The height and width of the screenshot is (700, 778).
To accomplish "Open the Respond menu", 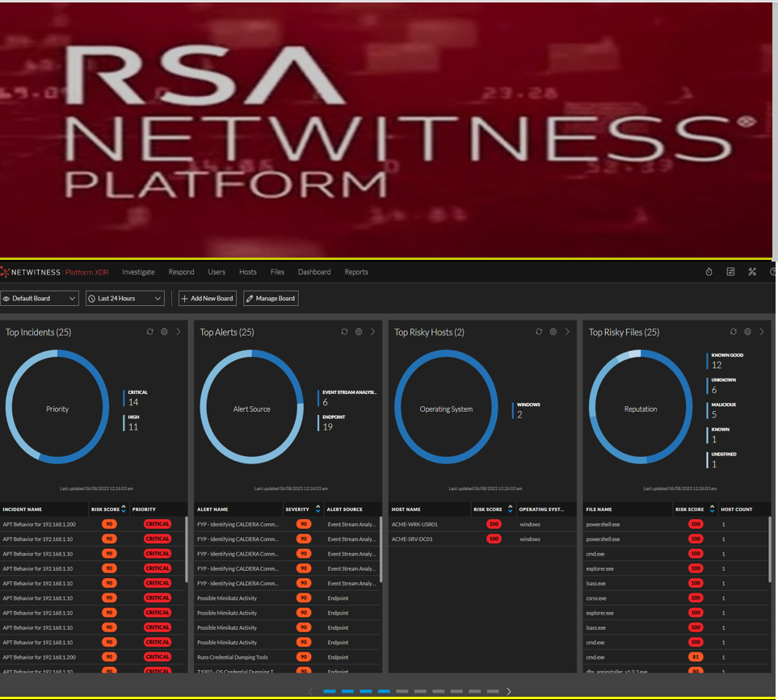I will pos(181,271).
